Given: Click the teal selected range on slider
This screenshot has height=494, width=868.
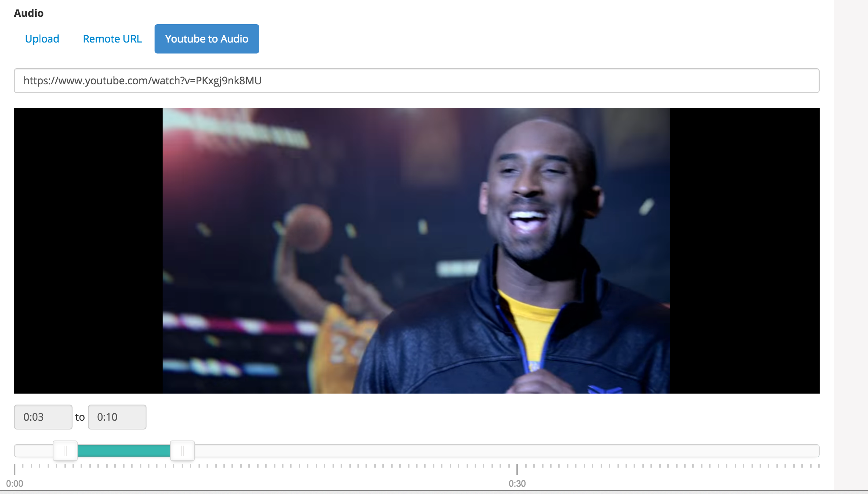Looking at the screenshot, I should click(124, 451).
